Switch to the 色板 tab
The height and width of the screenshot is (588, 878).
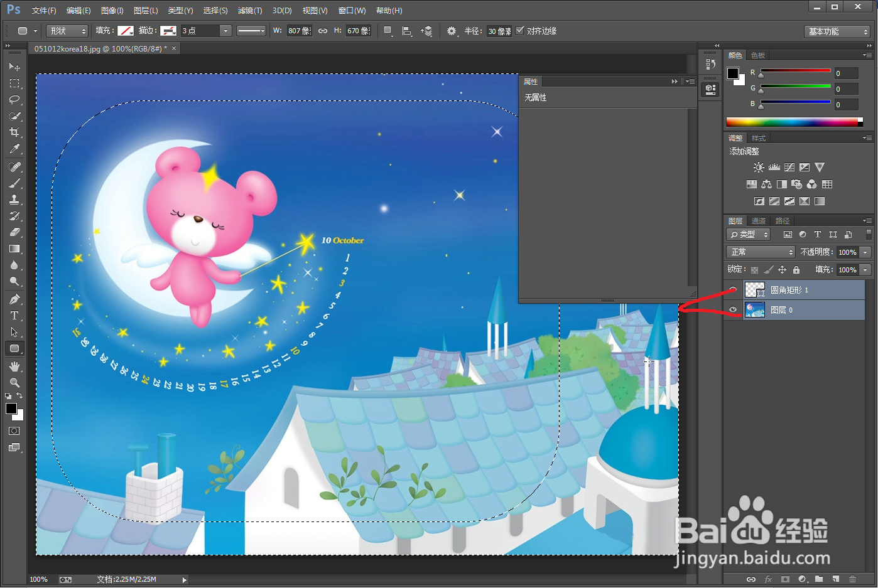point(758,55)
